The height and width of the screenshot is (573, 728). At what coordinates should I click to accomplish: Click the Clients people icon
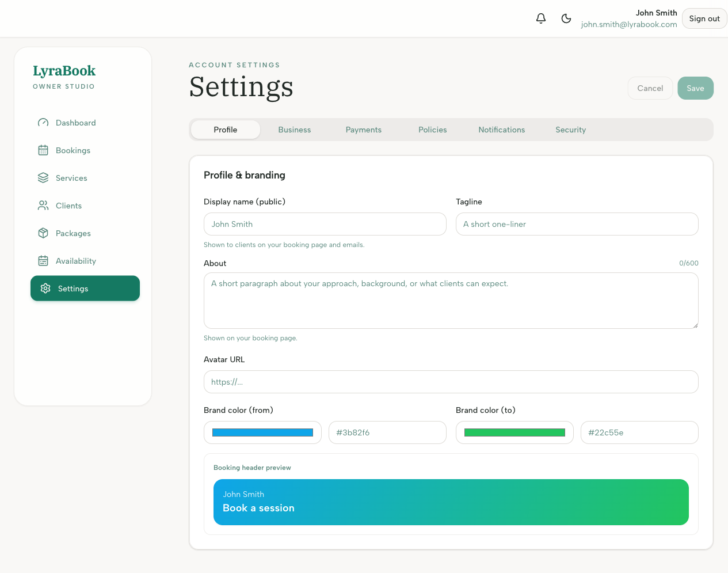click(x=43, y=206)
